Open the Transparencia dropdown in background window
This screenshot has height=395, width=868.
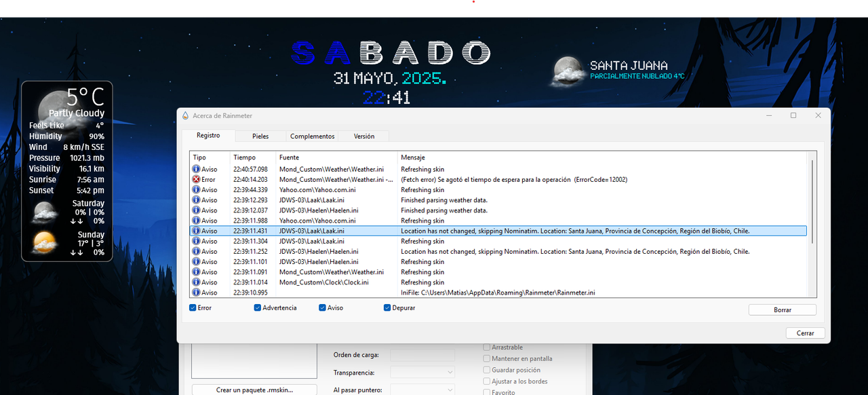pyautogui.click(x=422, y=372)
